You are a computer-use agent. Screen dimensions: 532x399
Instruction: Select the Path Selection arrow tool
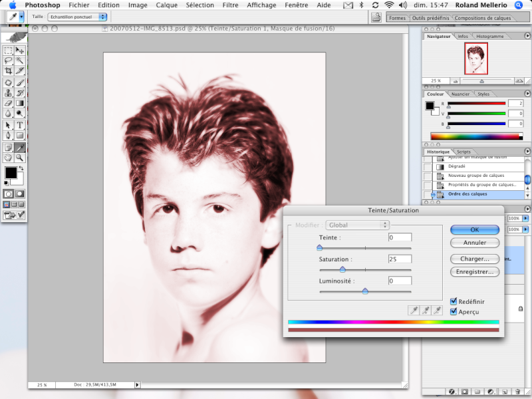[x=9, y=125]
